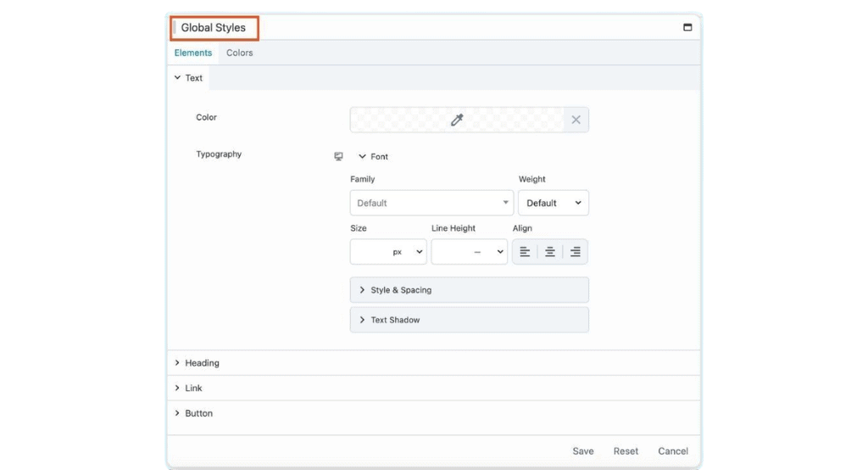
Task: Focus the font Size input field
Action: tap(370, 252)
